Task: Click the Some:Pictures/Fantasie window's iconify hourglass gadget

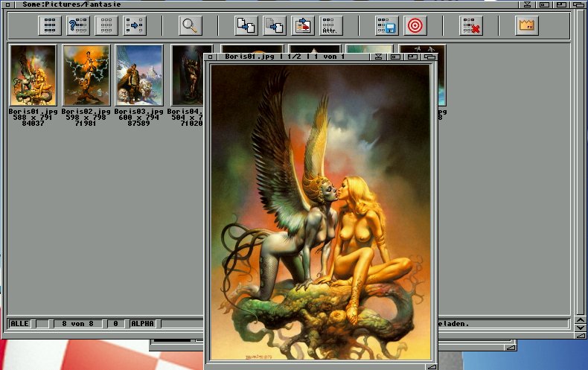Action: pyautogui.click(x=527, y=4)
